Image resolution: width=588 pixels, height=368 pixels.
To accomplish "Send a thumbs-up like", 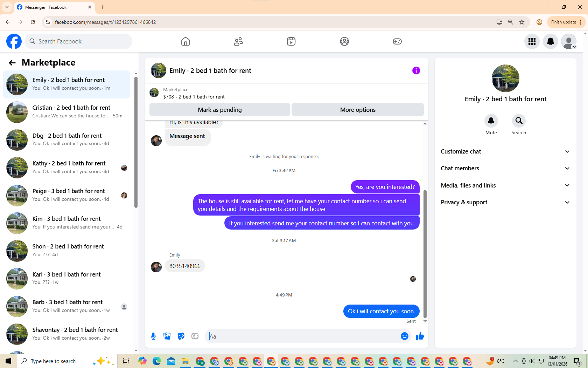I will click(x=420, y=336).
